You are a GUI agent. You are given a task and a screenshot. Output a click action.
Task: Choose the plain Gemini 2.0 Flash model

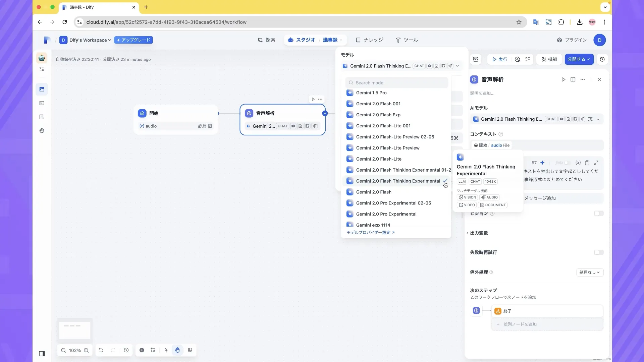396,192
